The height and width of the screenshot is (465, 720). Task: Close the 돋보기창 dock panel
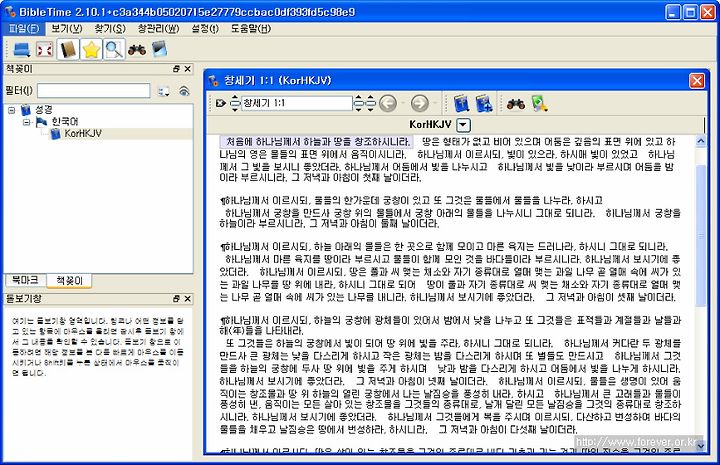coord(187,299)
